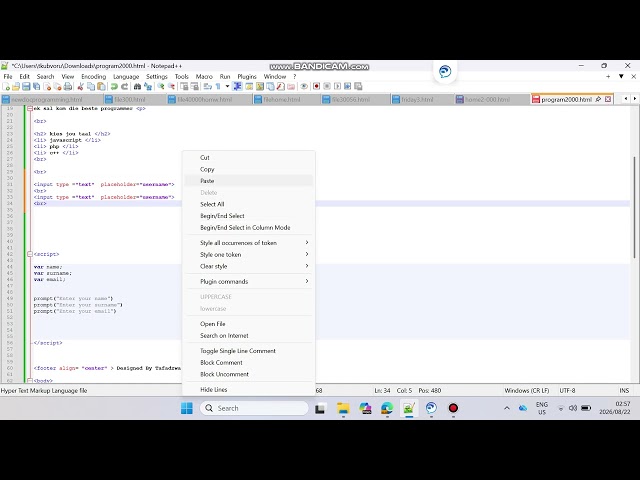This screenshot has width=640, height=480.
Task: Click the Redo arrow toolbar icon
Action: coord(125,87)
